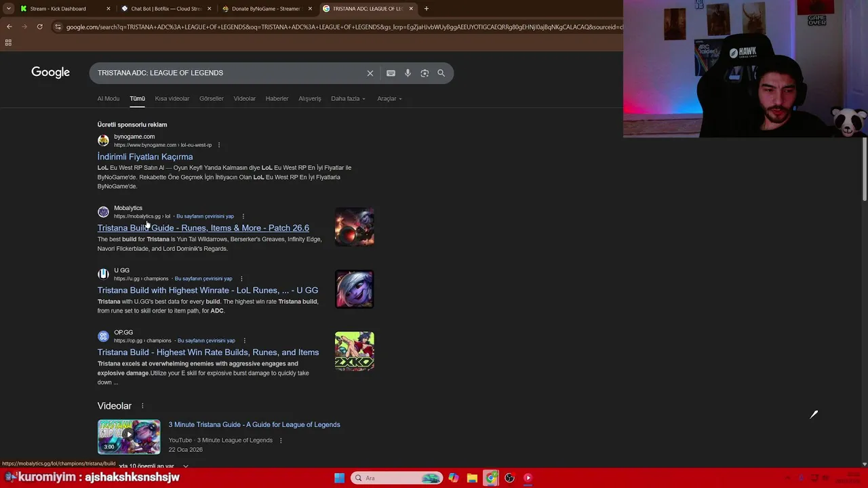Open the pink play-button app on taskbar

pyautogui.click(x=528, y=478)
